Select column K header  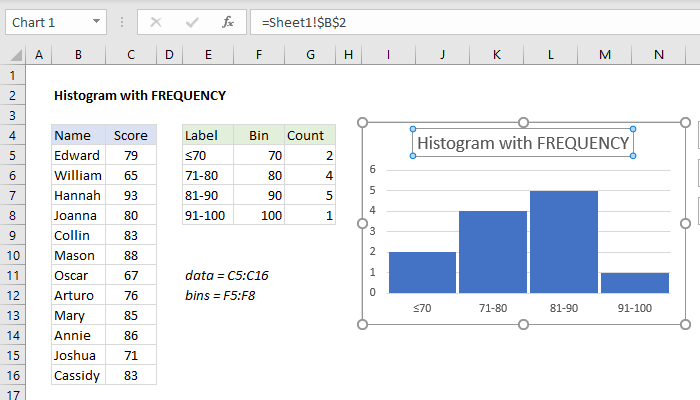pos(496,55)
